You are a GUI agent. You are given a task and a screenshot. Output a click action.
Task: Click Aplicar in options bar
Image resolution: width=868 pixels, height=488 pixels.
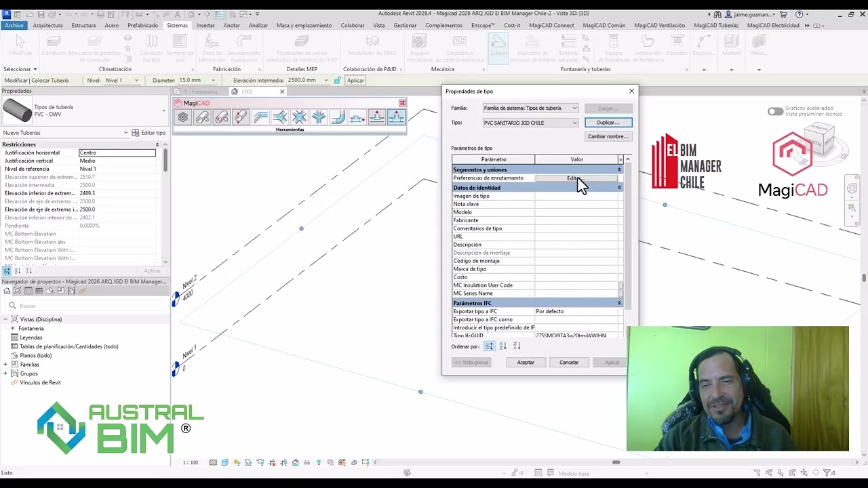(355, 80)
